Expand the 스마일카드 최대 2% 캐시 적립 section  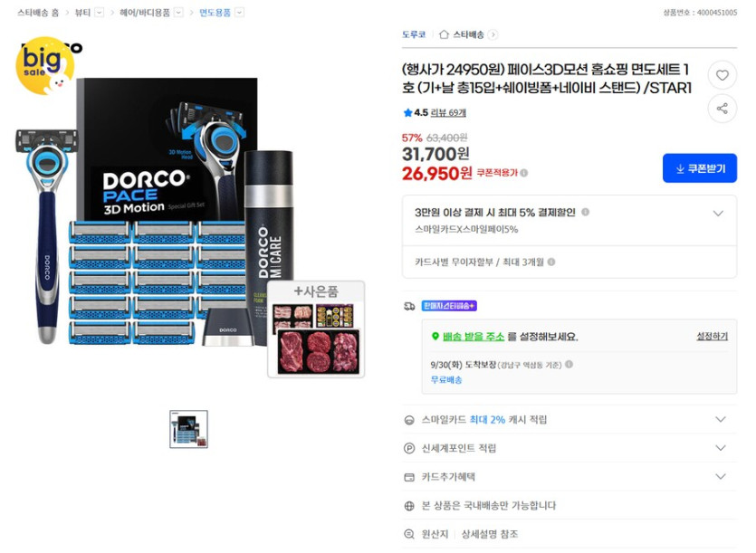719,418
